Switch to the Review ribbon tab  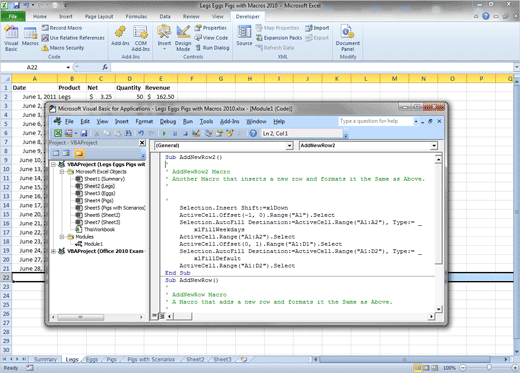click(191, 16)
